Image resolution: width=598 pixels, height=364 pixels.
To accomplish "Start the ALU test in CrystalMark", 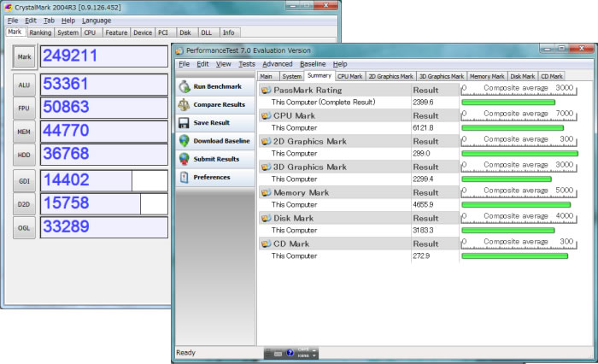I will click(24, 85).
